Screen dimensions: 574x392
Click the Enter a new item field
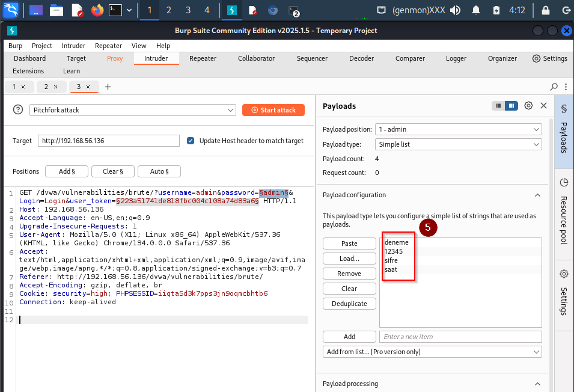tap(460, 337)
